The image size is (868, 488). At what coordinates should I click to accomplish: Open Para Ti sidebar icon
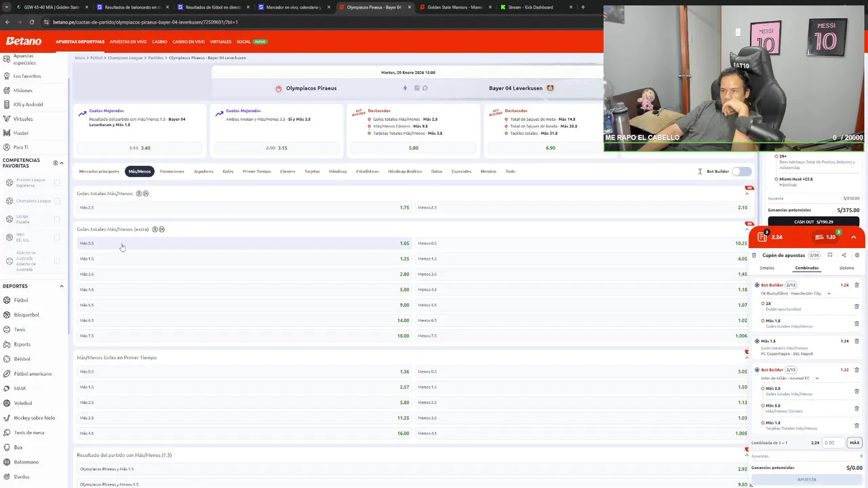click(x=7, y=147)
